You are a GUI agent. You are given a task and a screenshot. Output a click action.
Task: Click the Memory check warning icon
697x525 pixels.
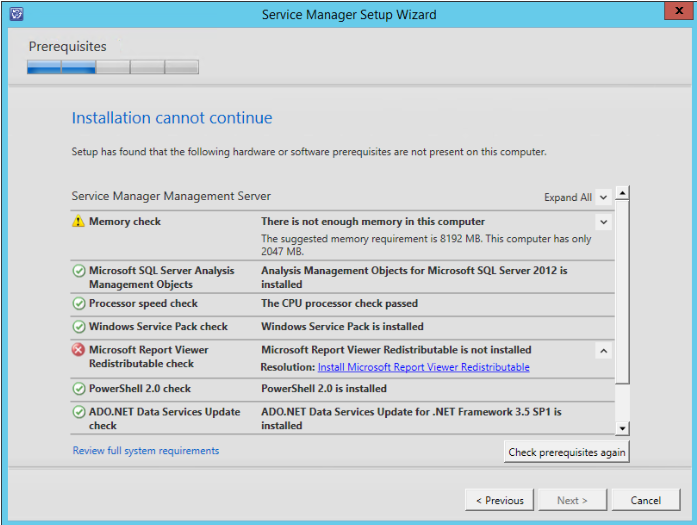pyautogui.click(x=78, y=222)
